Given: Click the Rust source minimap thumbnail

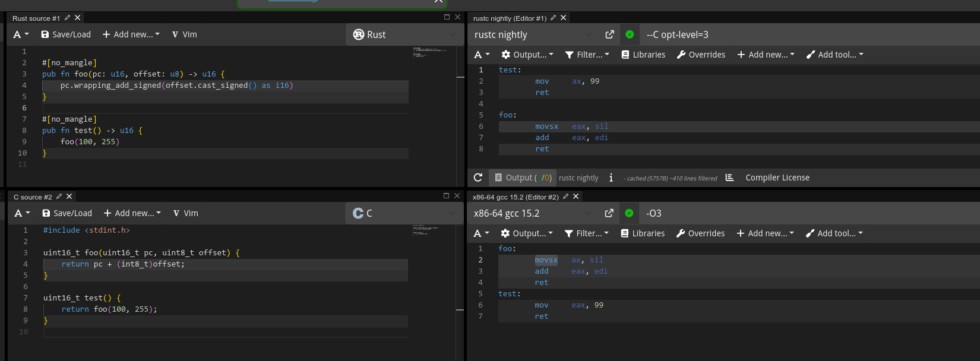Looking at the screenshot, I should click(429, 52).
